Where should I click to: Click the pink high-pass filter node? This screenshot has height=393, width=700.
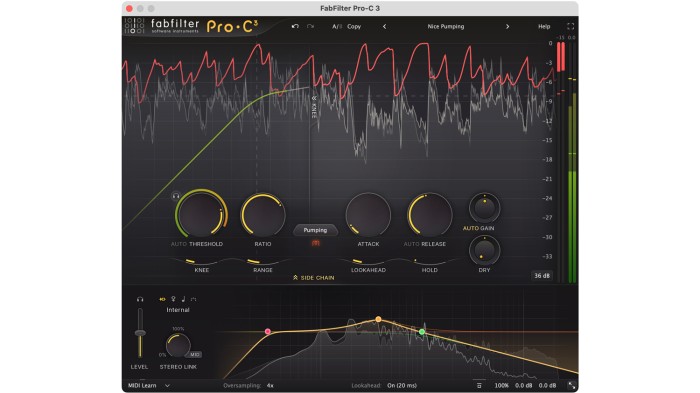click(267, 331)
